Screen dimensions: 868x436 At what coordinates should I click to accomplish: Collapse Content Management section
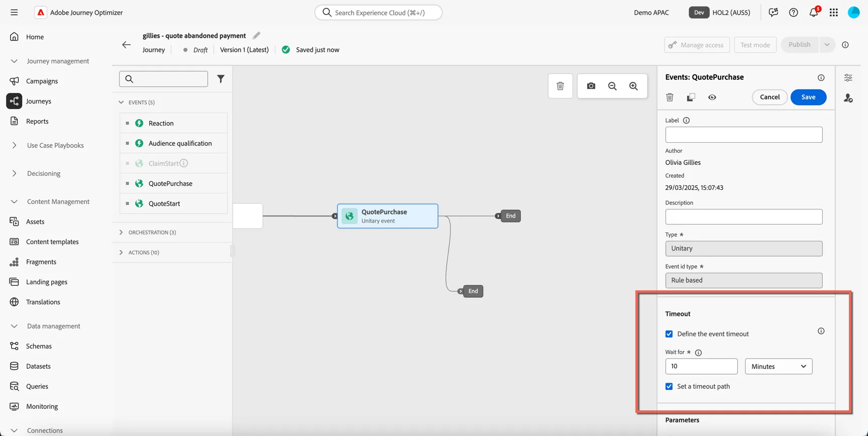pyautogui.click(x=14, y=202)
